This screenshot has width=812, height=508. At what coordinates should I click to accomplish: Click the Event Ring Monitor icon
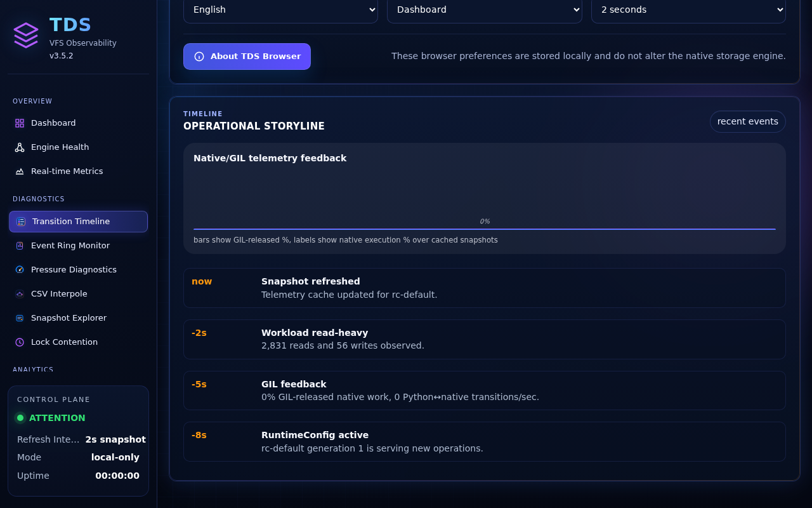pos(20,246)
